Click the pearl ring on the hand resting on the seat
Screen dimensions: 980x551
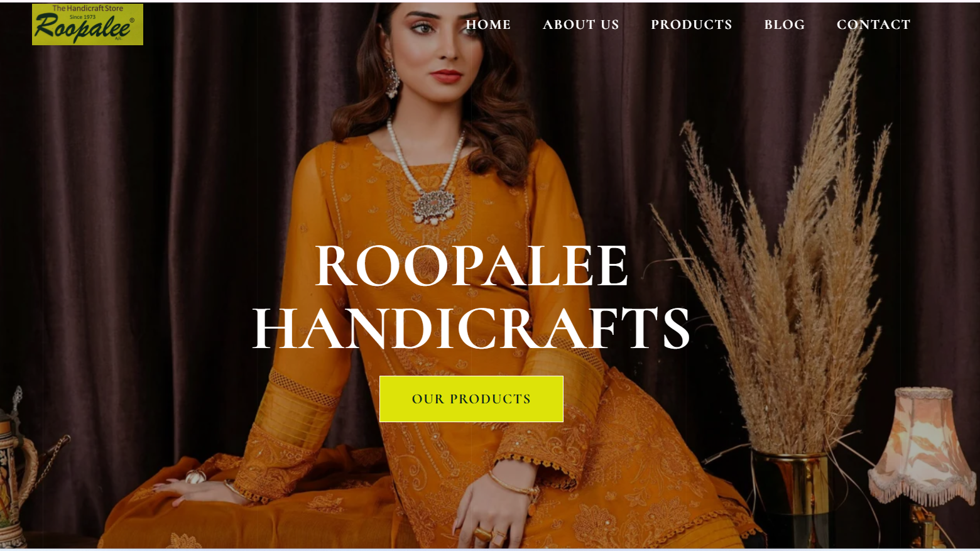[196, 477]
